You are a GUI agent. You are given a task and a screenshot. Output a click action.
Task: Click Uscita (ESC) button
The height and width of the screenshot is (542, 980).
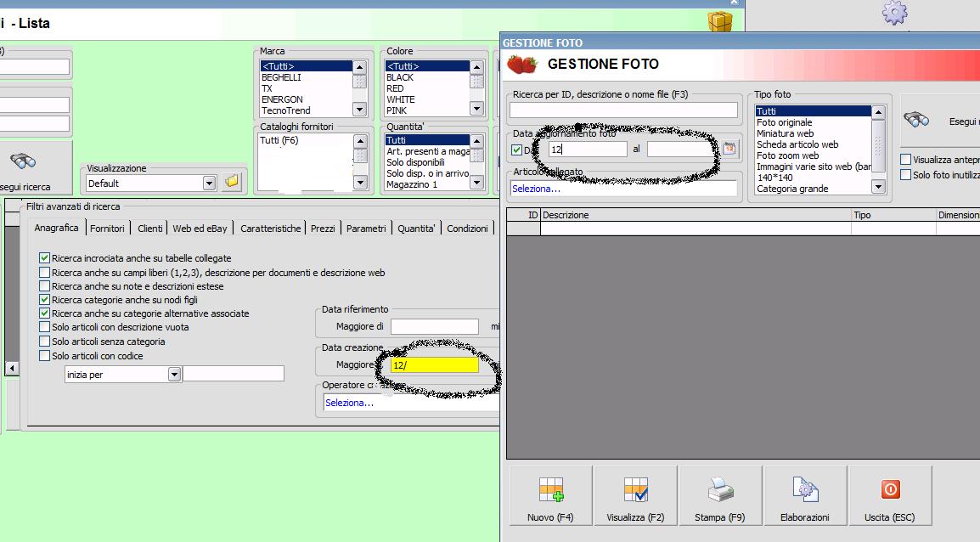(x=890, y=495)
